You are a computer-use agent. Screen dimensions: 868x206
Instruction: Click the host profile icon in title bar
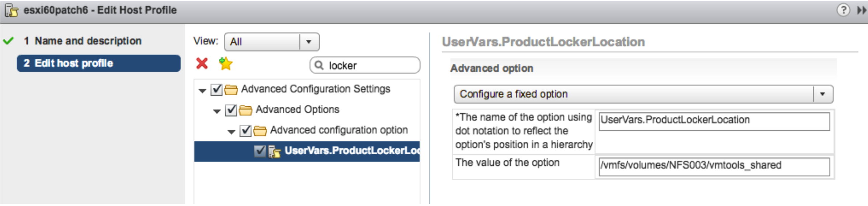click(x=11, y=10)
